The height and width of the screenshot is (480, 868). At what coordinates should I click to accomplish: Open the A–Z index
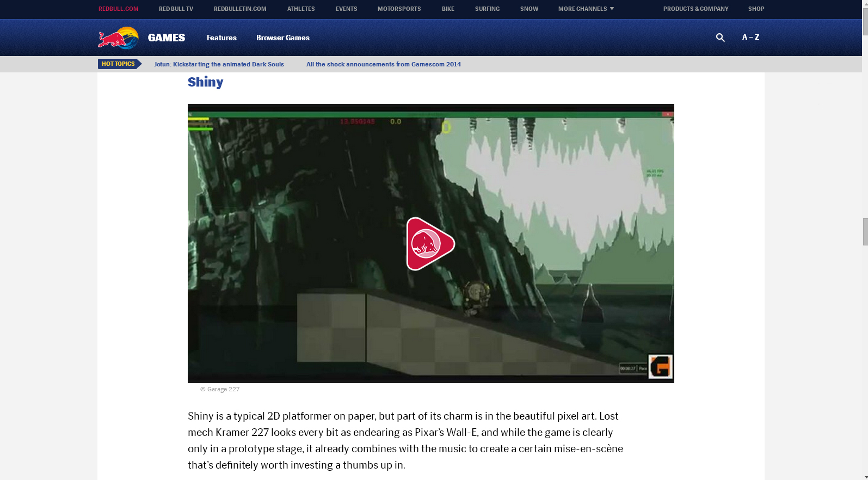pyautogui.click(x=750, y=37)
